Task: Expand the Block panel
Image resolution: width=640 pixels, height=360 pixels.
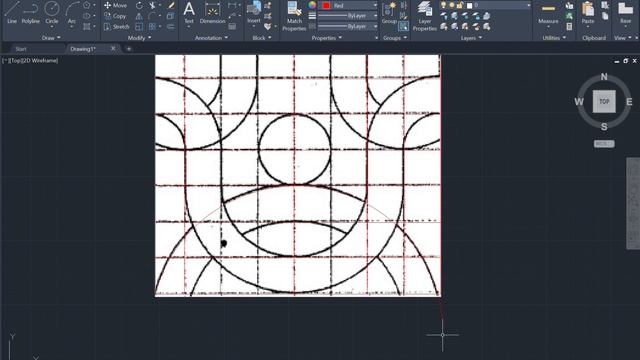Action: click(x=262, y=38)
